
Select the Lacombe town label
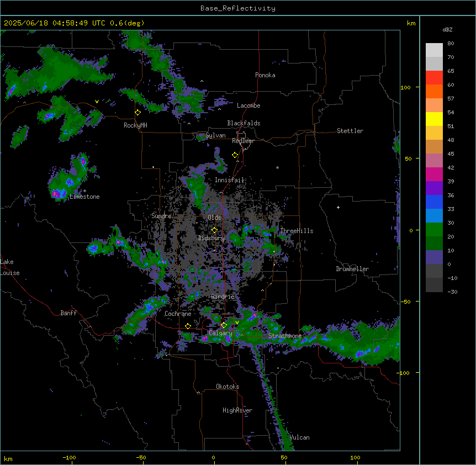click(x=248, y=105)
